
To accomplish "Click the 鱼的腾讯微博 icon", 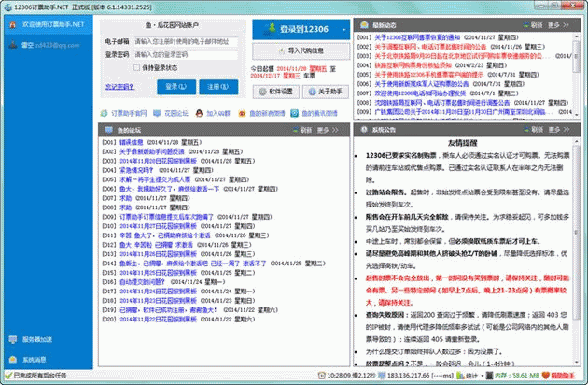I will tap(295, 113).
